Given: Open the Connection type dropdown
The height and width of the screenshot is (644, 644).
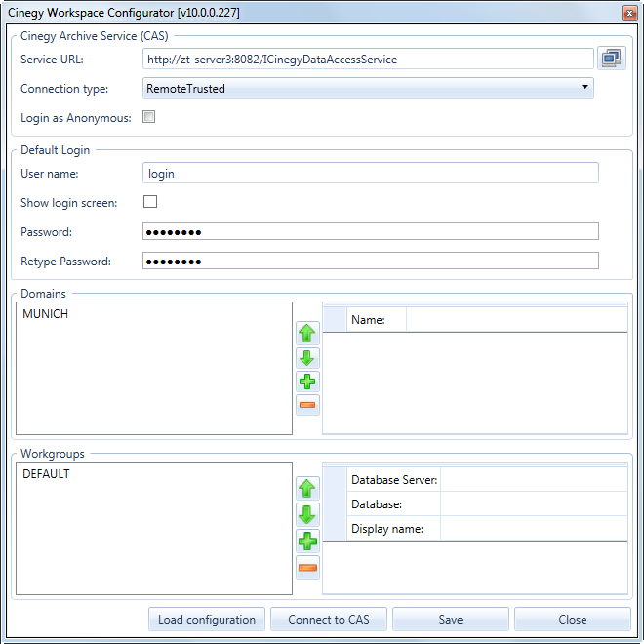Looking at the screenshot, I should point(368,88).
